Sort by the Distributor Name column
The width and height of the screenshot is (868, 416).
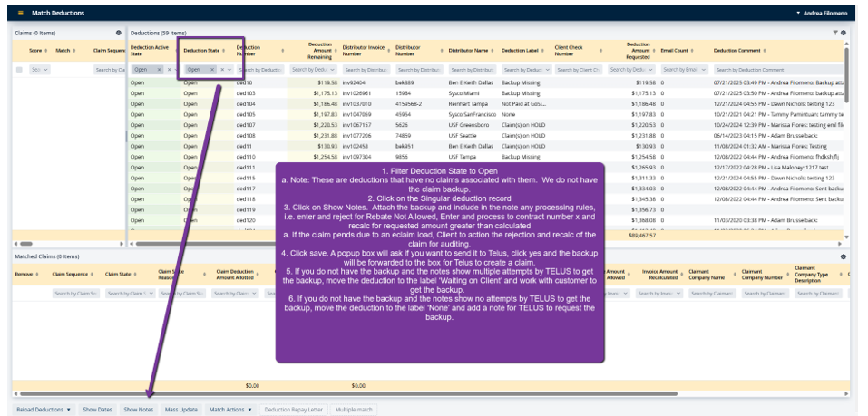coord(493,51)
